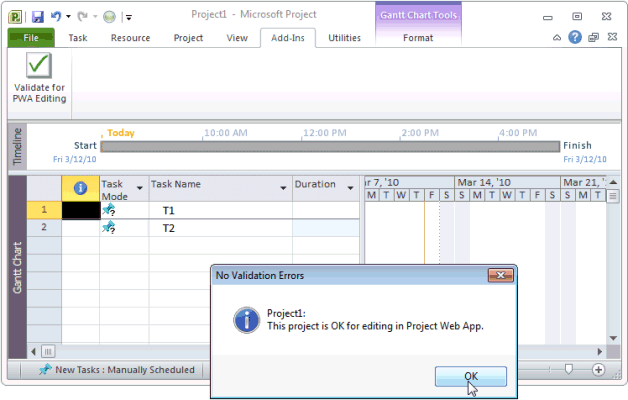Minimize the ribbon with the caret icon
Viewport: 628px width, 400px height.
pyautogui.click(x=557, y=38)
